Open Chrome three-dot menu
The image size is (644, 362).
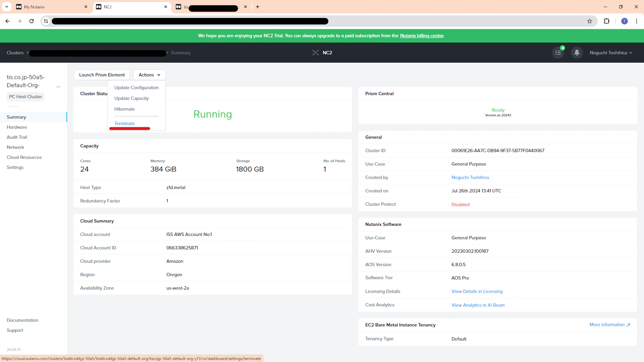[637, 21]
